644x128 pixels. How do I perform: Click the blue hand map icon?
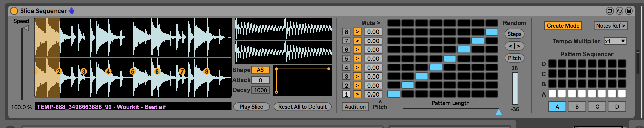coord(71,11)
